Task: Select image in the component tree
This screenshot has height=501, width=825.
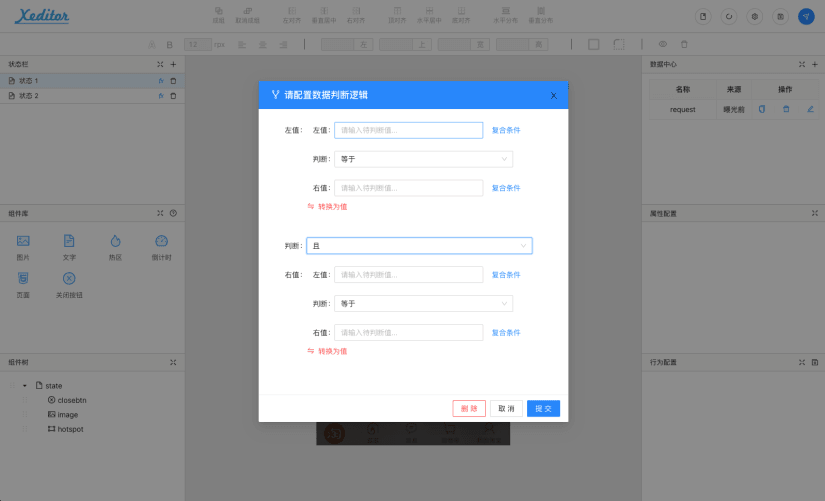Action: (63, 415)
